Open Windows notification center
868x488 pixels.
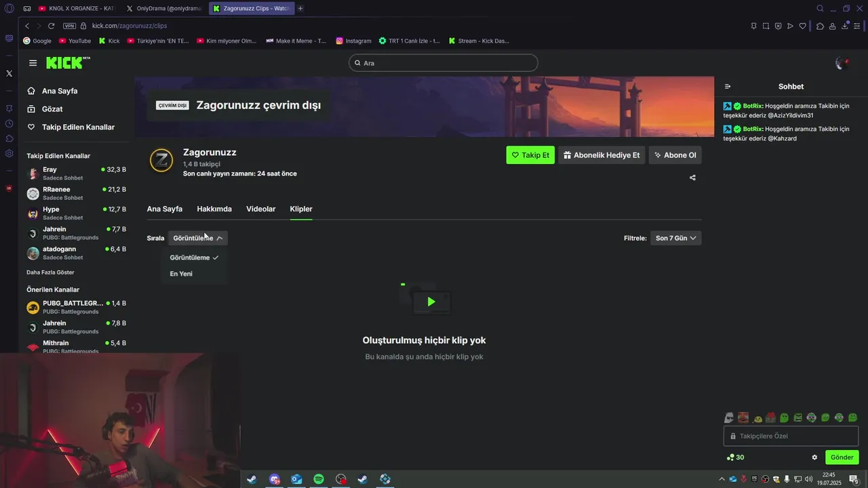click(854, 479)
